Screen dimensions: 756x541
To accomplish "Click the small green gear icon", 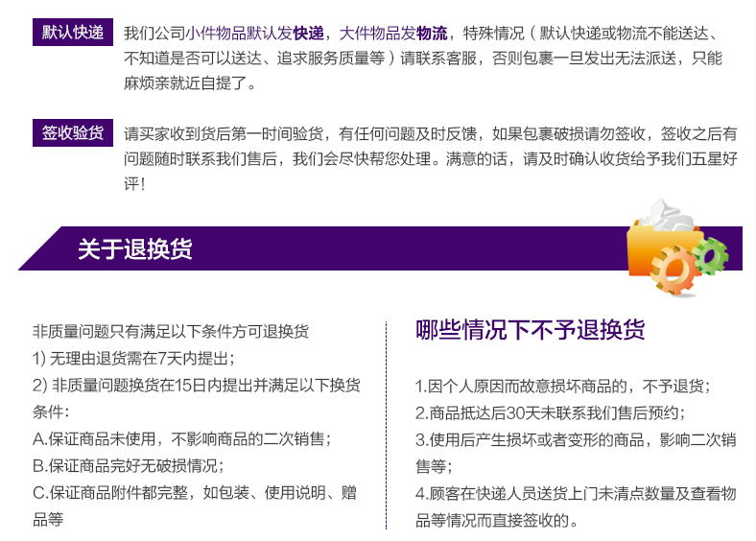I will pos(710,255).
